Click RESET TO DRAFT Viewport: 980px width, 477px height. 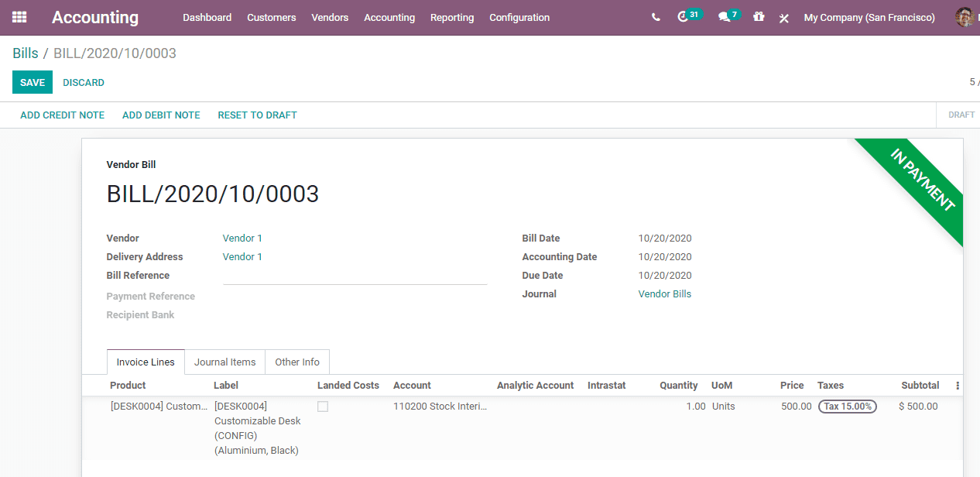tap(257, 115)
